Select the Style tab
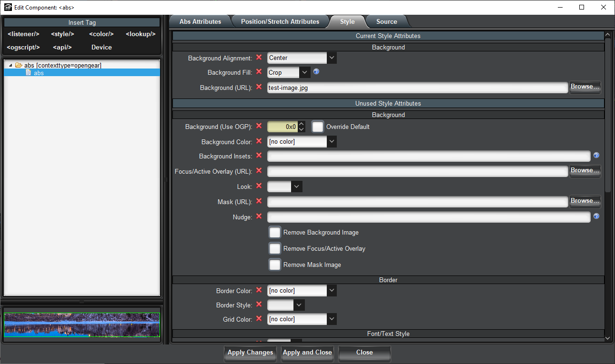This screenshot has height=364, width=615. click(x=347, y=21)
